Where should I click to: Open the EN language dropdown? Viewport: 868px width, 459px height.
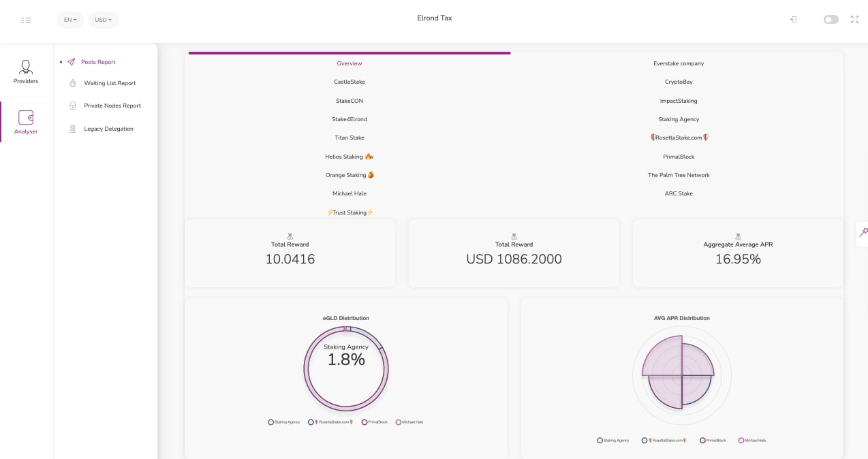point(70,20)
